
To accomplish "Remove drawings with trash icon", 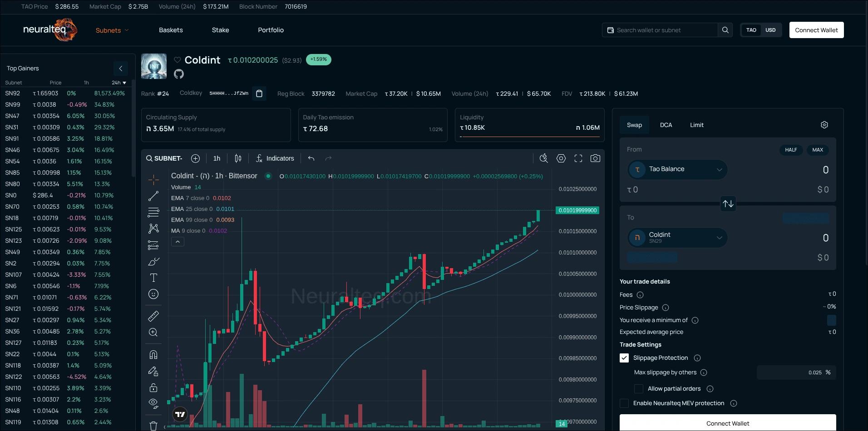I will pyautogui.click(x=153, y=426).
